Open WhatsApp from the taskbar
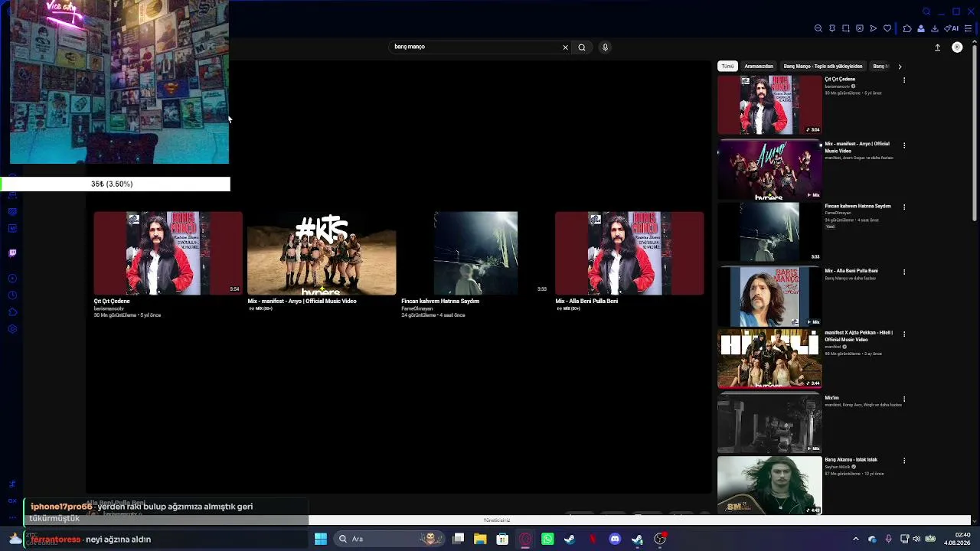This screenshot has height=551, width=980. pos(547,539)
